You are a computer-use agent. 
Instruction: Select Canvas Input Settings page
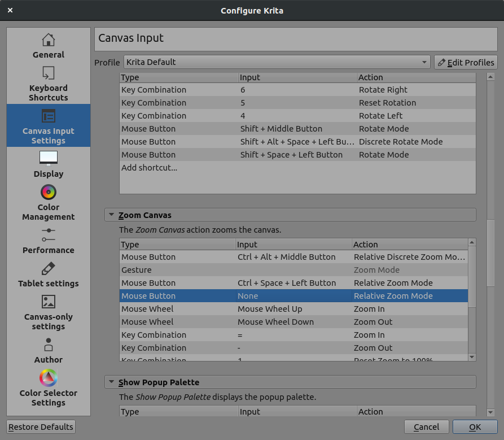pos(48,125)
